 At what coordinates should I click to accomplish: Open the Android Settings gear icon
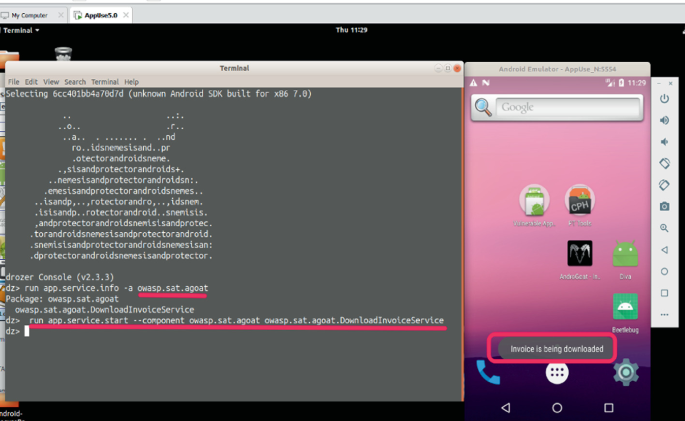click(x=626, y=373)
